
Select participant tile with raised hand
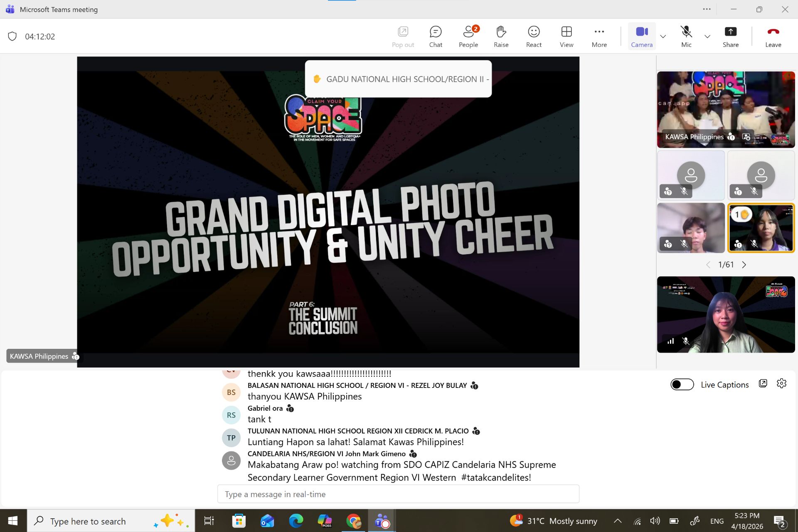tap(761, 228)
